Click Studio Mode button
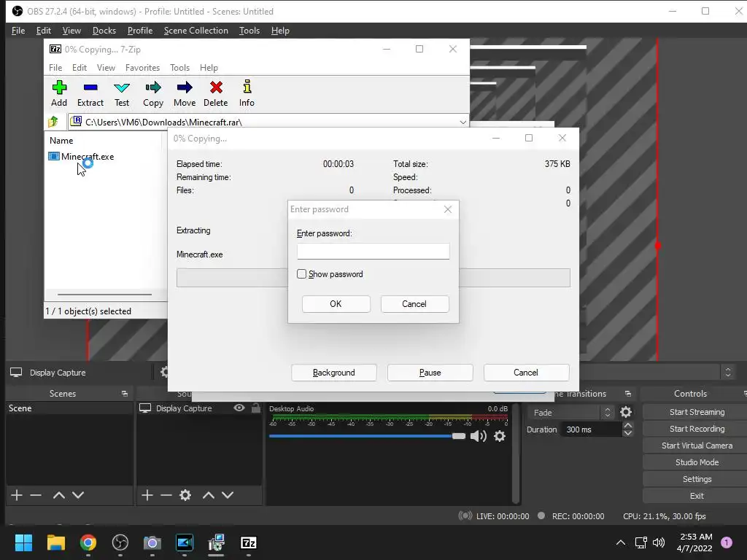 [x=697, y=462]
